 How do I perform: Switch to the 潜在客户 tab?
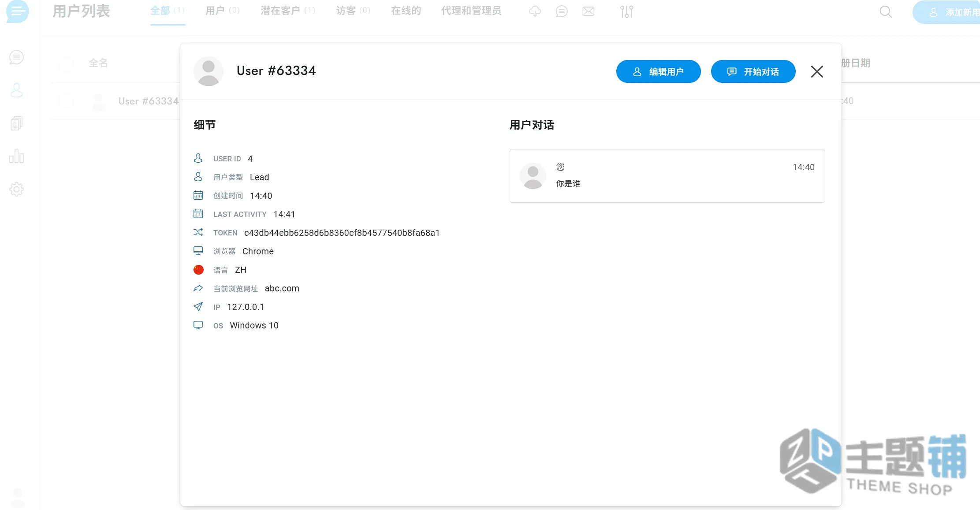(288, 11)
